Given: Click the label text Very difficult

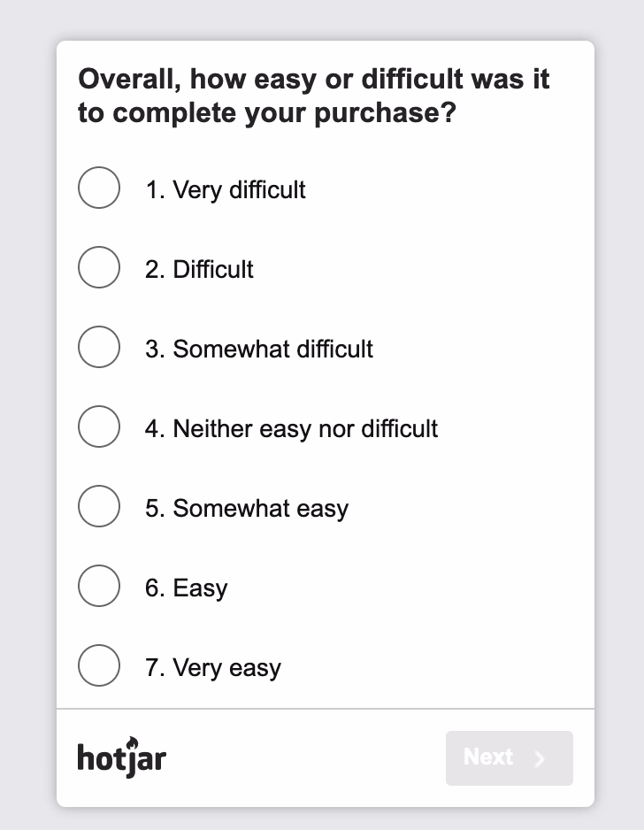Looking at the screenshot, I should click(x=225, y=189).
